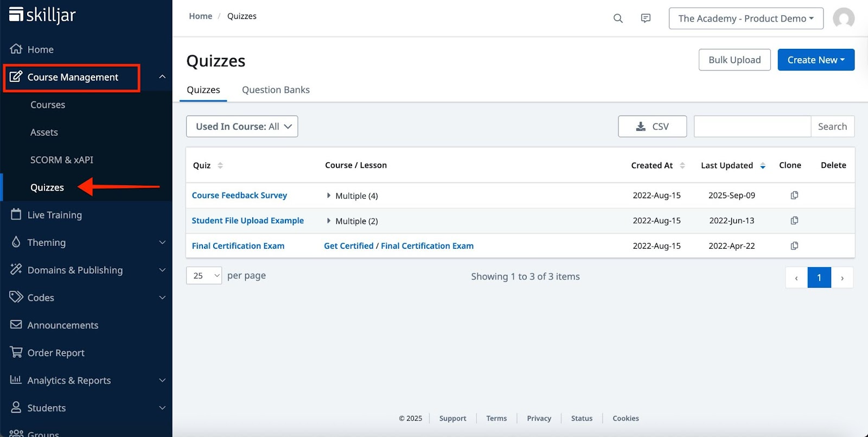868x437 pixels.
Task: Open the Get Certified course link
Action: 349,246
